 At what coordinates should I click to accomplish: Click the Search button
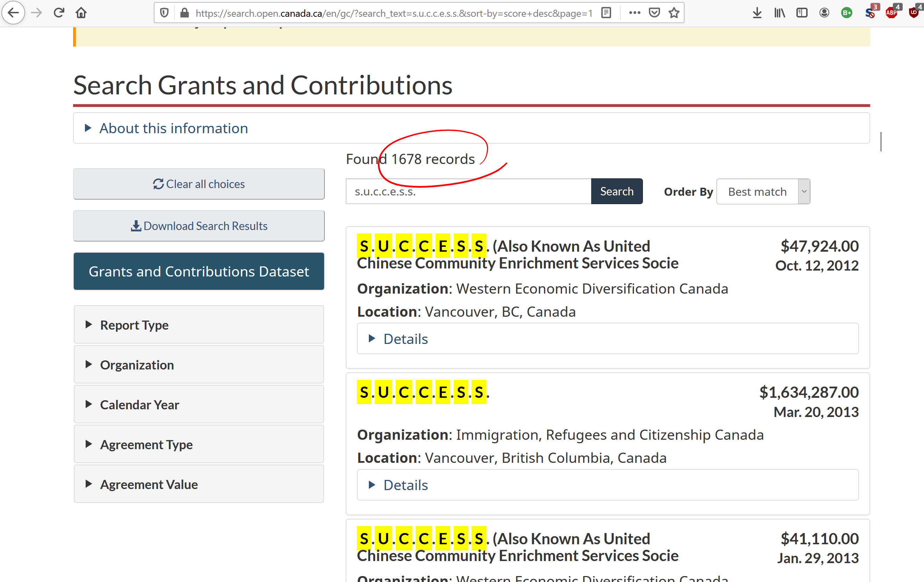(617, 191)
